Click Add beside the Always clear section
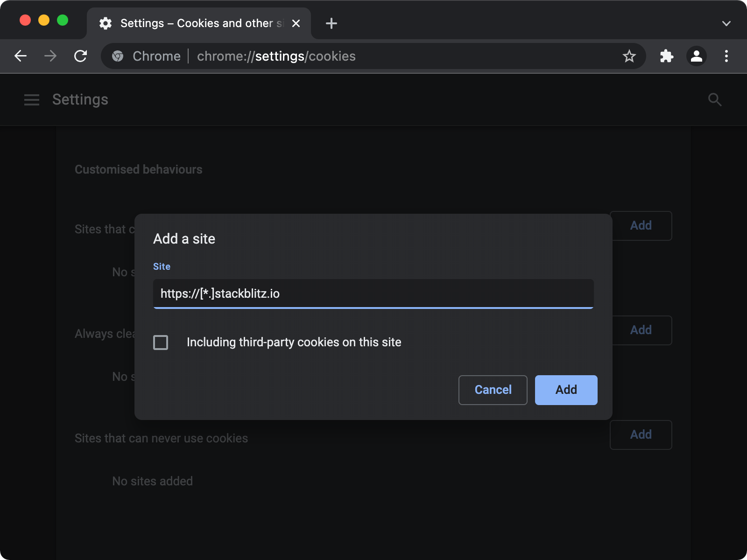The width and height of the screenshot is (747, 560). click(641, 330)
